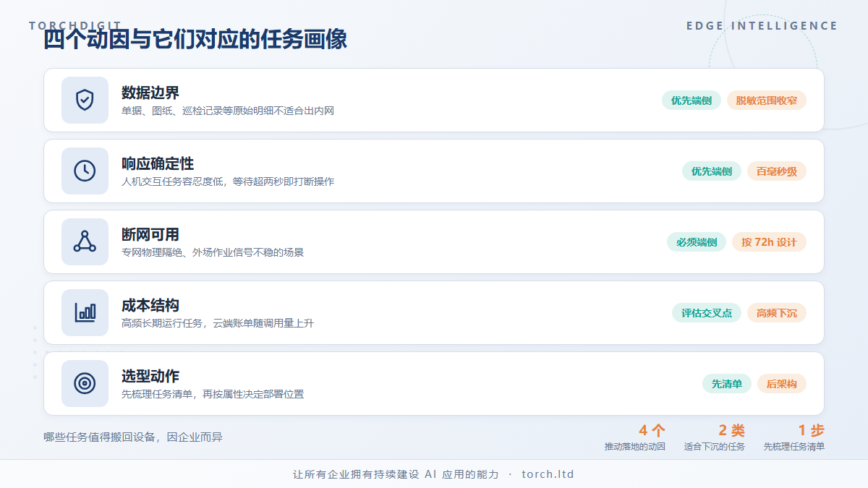Click the caption 先梳理任务清单 under 1 步
868x488 pixels.
[794, 447]
